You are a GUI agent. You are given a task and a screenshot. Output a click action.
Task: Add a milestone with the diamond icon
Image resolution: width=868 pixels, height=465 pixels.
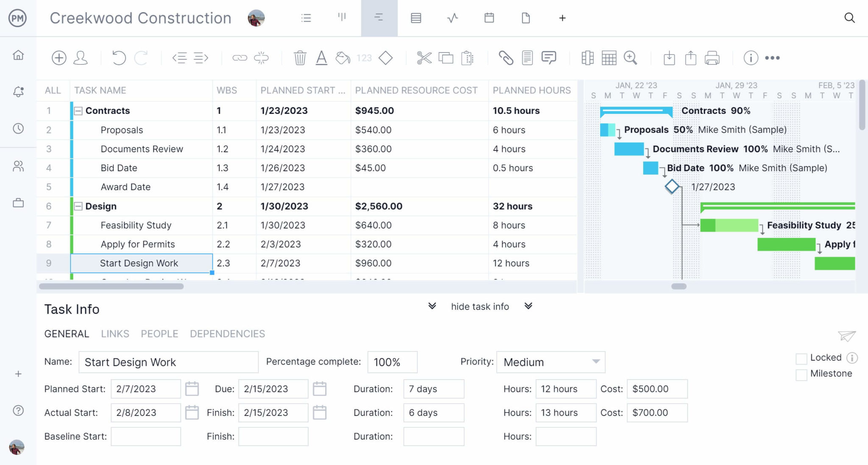(386, 58)
